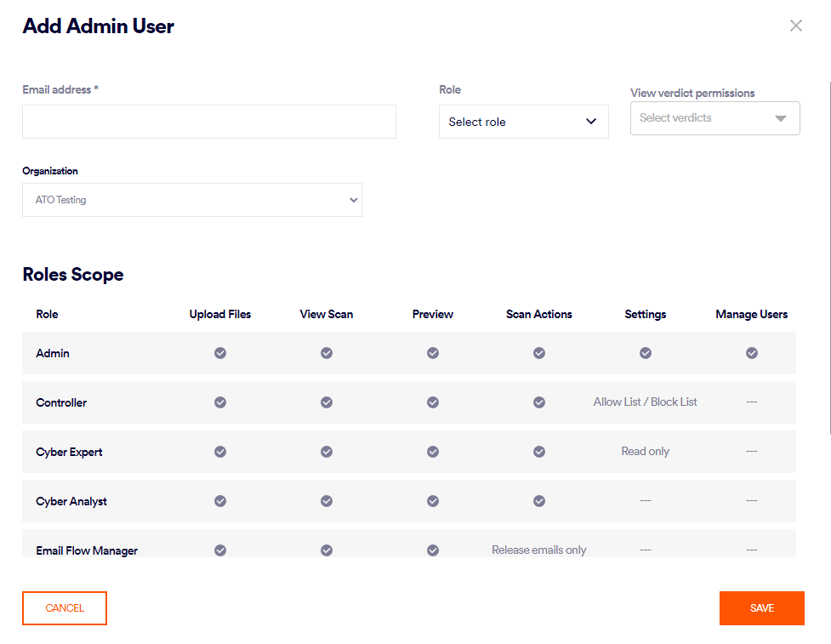831x644 pixels.
Task: Click the Email address input field
Action: pos(209,122)
